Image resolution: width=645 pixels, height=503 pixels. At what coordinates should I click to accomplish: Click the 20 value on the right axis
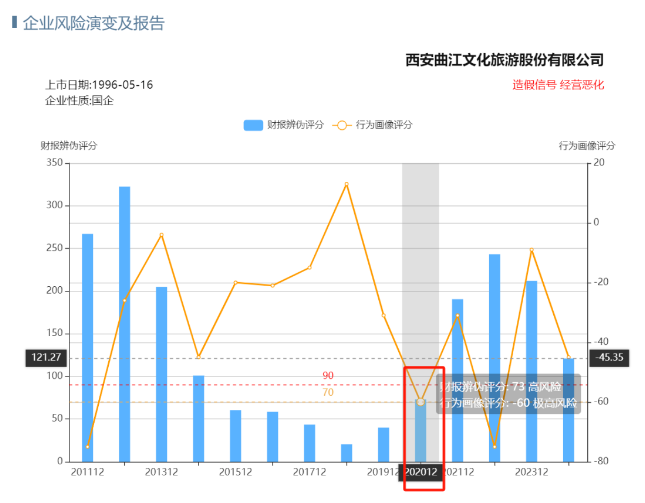point(599,163)
